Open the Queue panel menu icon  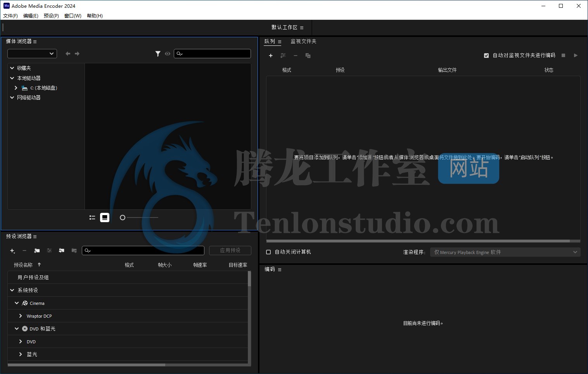280,42
